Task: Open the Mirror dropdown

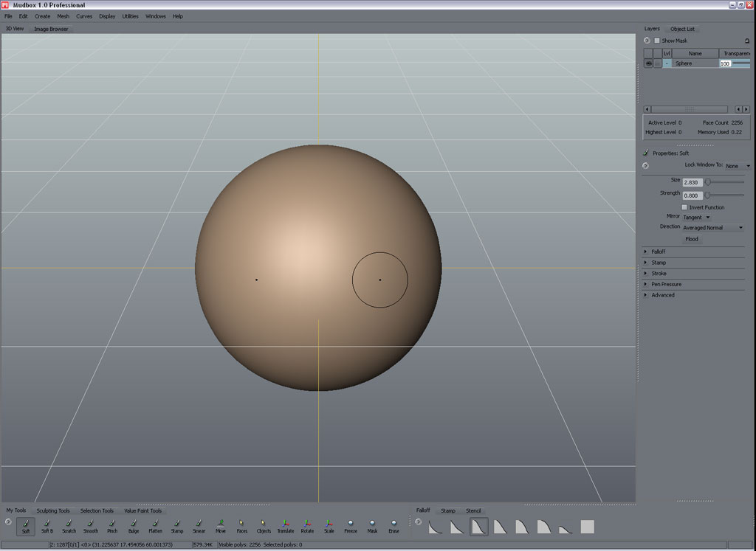Action: pyautogui.click(x=696, y=217)
